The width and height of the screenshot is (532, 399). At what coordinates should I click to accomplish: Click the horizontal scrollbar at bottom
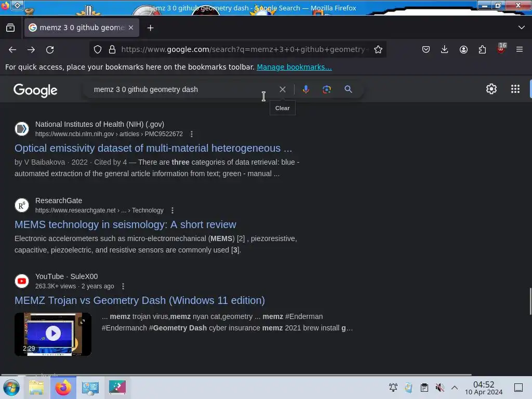236,375
